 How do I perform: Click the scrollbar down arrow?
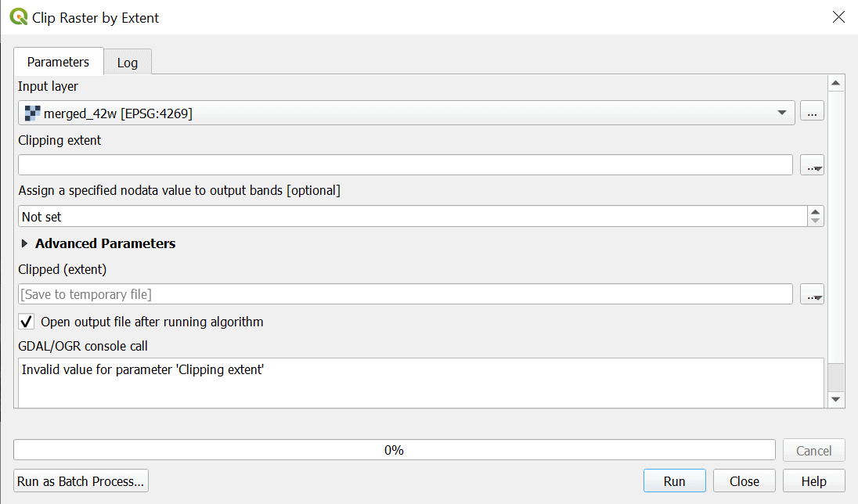[x=836, y=400]
